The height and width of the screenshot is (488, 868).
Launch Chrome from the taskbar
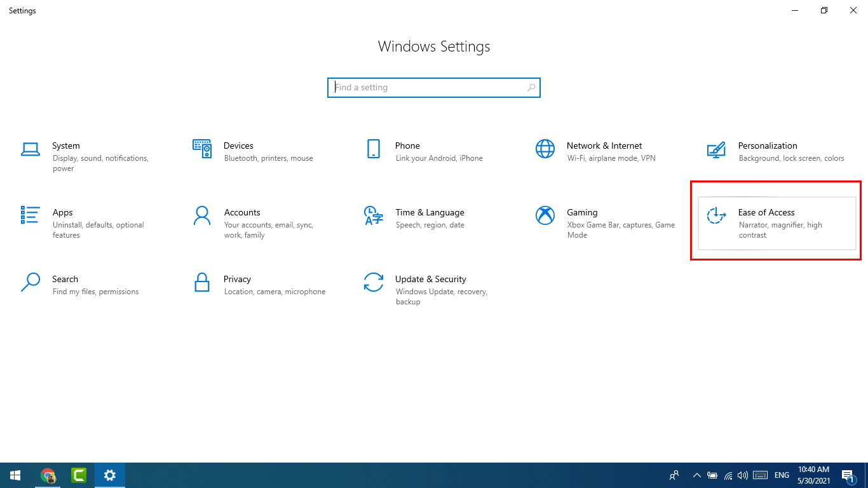(48, 475)
